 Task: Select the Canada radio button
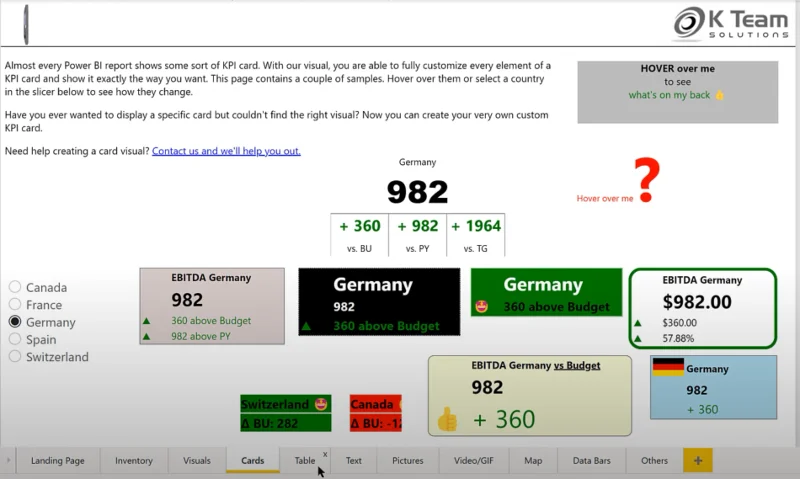[x=15, y=287]
